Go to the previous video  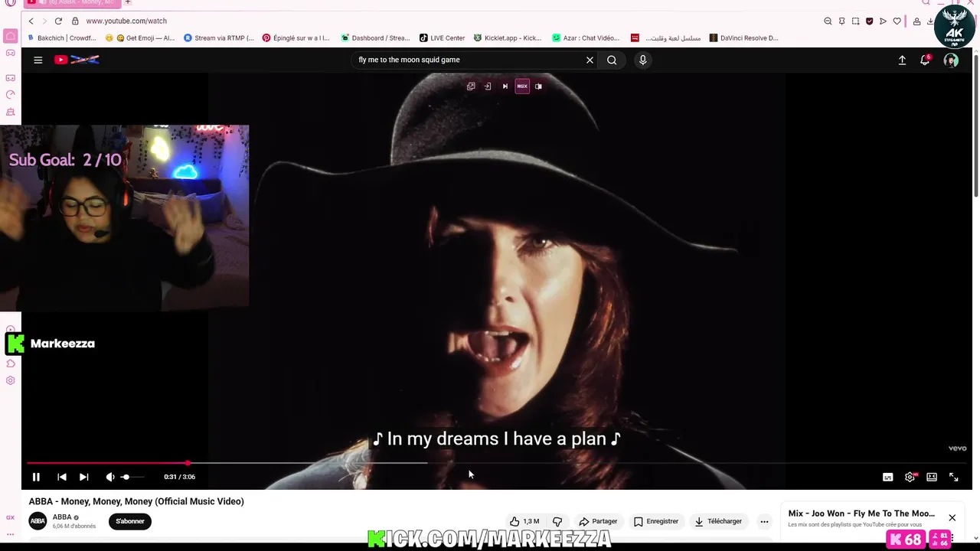[x=62, y=477]
